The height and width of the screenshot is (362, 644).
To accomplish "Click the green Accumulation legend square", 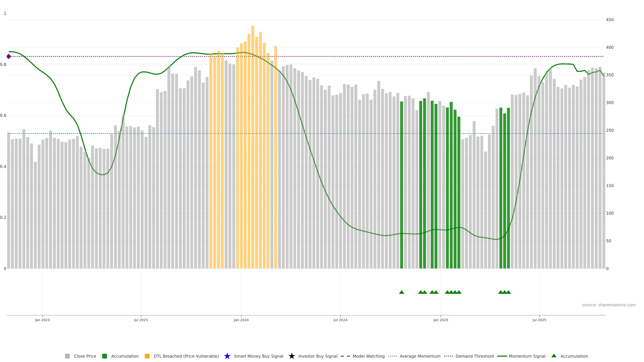I will pyautogui.click(x=104, y=356).
